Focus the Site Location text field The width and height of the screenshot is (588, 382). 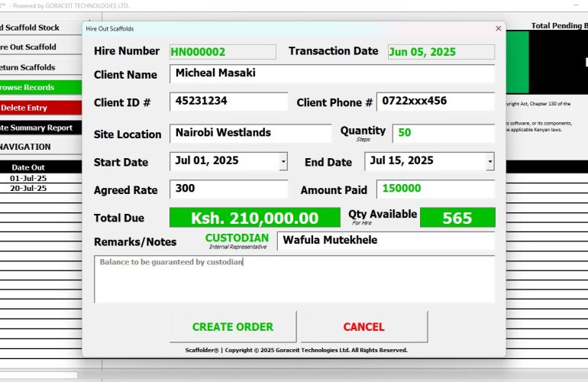click(x=250, y=133)
